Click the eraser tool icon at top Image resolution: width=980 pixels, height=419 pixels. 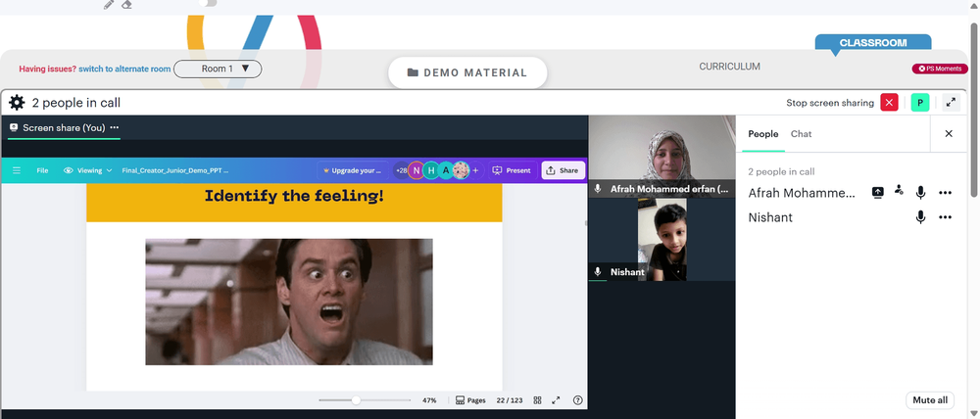pos(126,4)
